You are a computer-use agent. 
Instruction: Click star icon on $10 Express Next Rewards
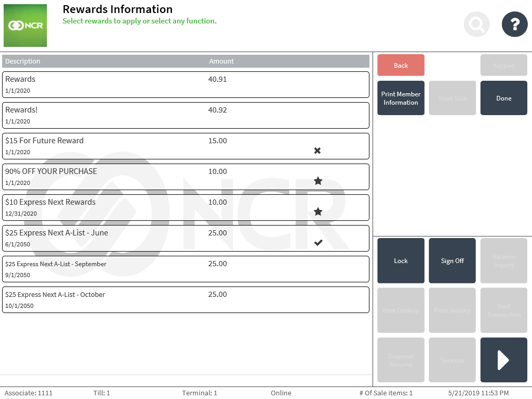click(x=318, y=212)
